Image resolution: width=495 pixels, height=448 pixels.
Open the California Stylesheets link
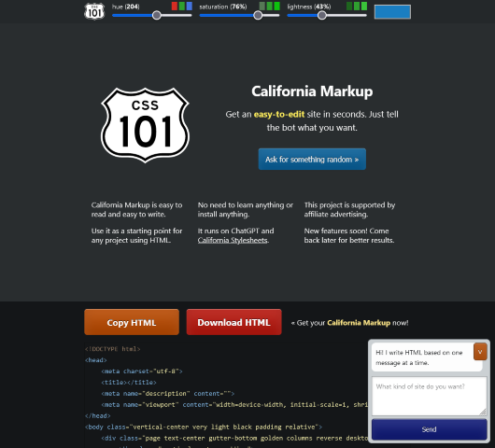(x=233, y=241)
